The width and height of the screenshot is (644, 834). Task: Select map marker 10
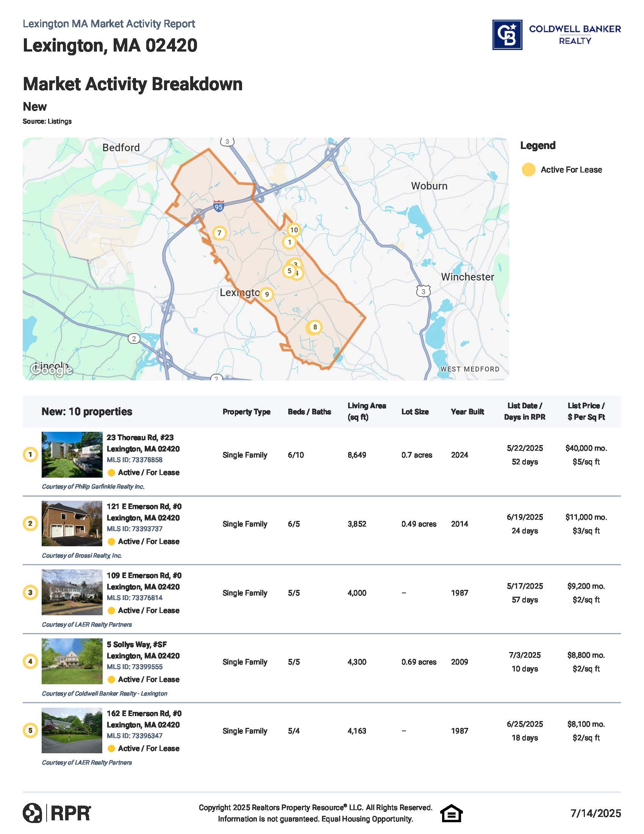[294, 230]
